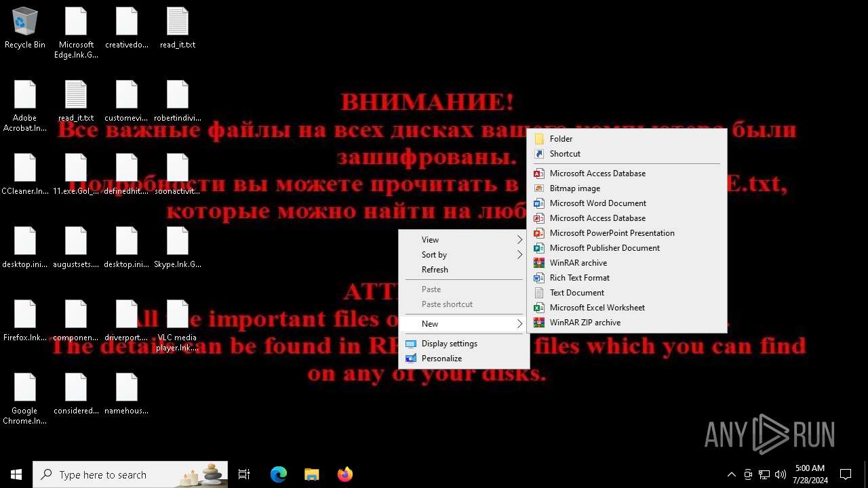Screen dimensions: 868x488
Task: Select the read_it.txt file beside Adobe Acrobat
Action: click(76, 102)
